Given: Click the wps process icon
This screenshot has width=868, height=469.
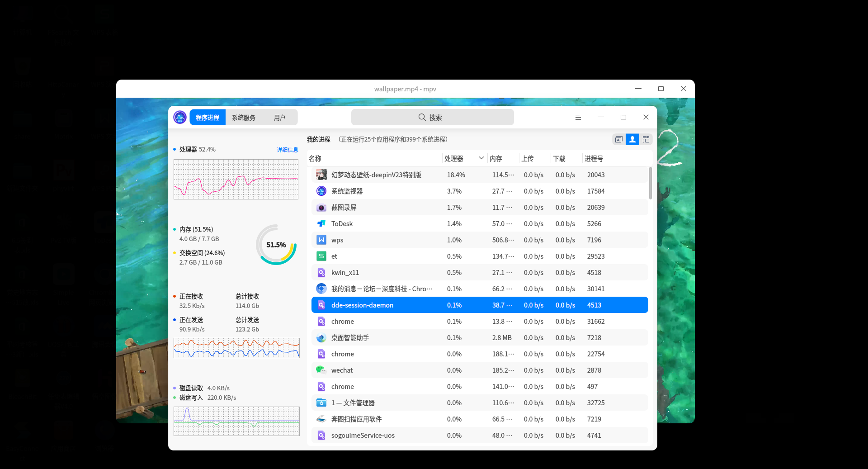Looking at the screenshot, I should [321, 240].
